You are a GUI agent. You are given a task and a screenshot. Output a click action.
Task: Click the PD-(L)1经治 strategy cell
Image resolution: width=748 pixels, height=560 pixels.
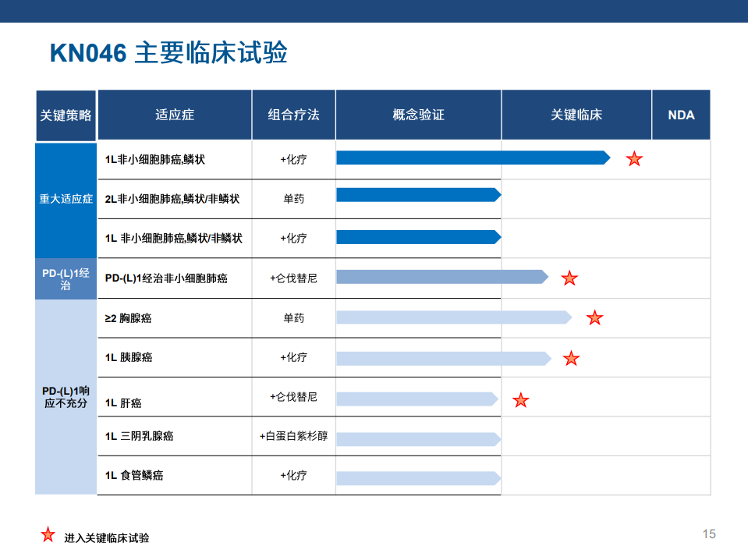[x=66, y=279]
